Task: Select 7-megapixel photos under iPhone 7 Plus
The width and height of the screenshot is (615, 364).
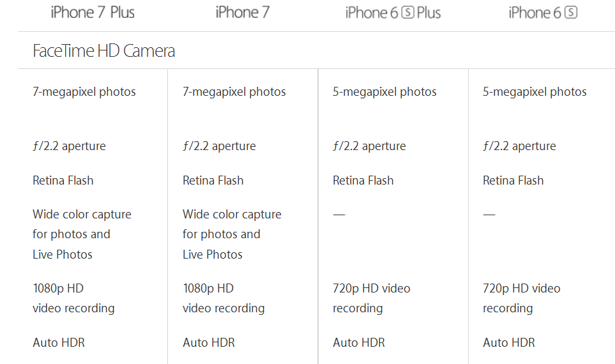Action: coord(84,92)
